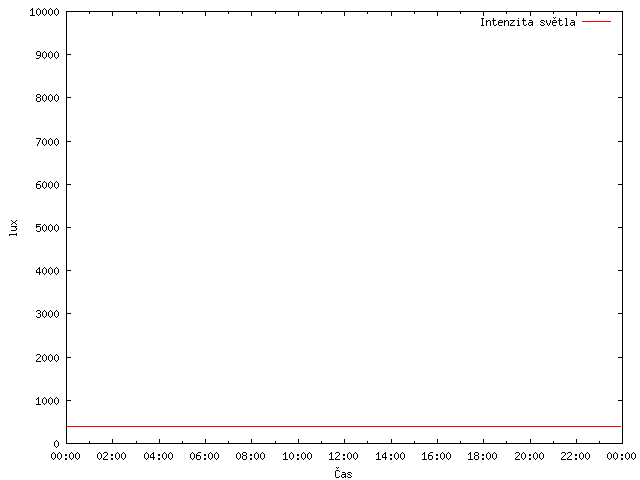Click the 2000 y-axis label
The height and width of the screenshot is (480, 640).
(47, 358)
